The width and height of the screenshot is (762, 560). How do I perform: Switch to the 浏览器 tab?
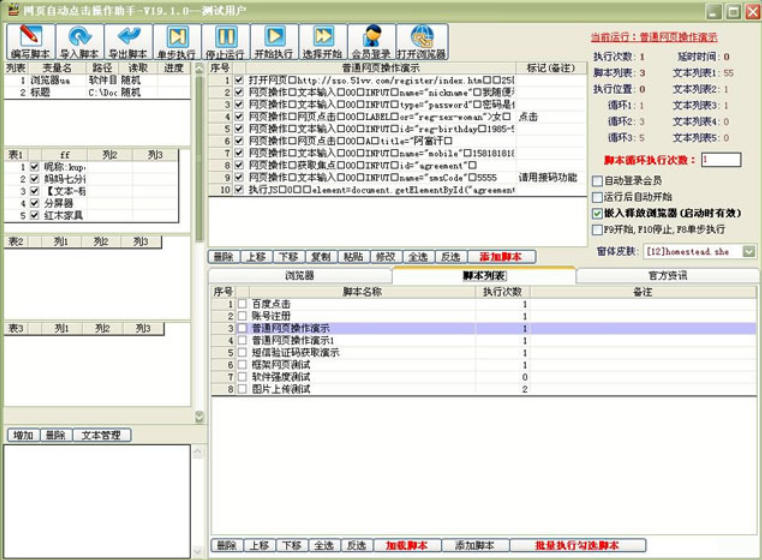coord(300,275)
